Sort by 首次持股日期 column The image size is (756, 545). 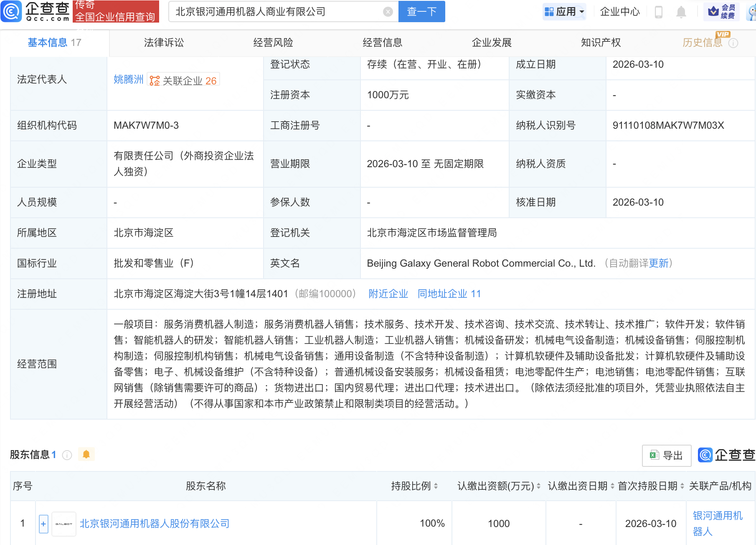pos(682,486)
